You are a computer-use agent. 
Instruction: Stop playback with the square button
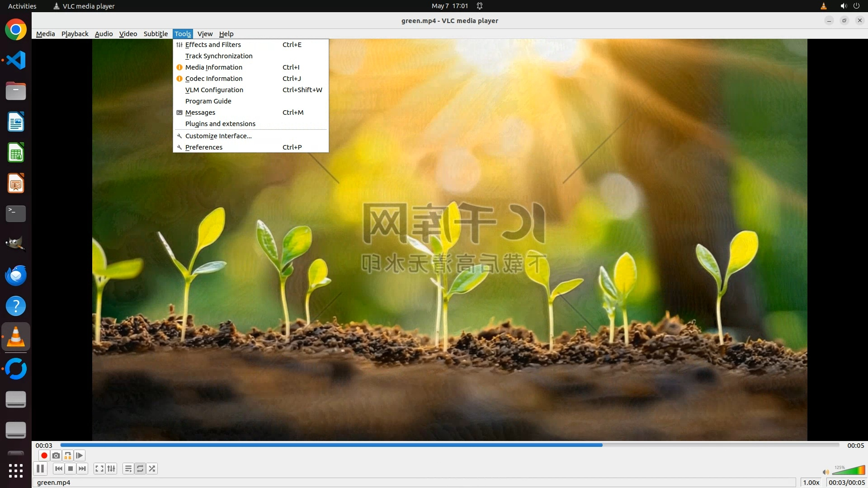point(71,469)
